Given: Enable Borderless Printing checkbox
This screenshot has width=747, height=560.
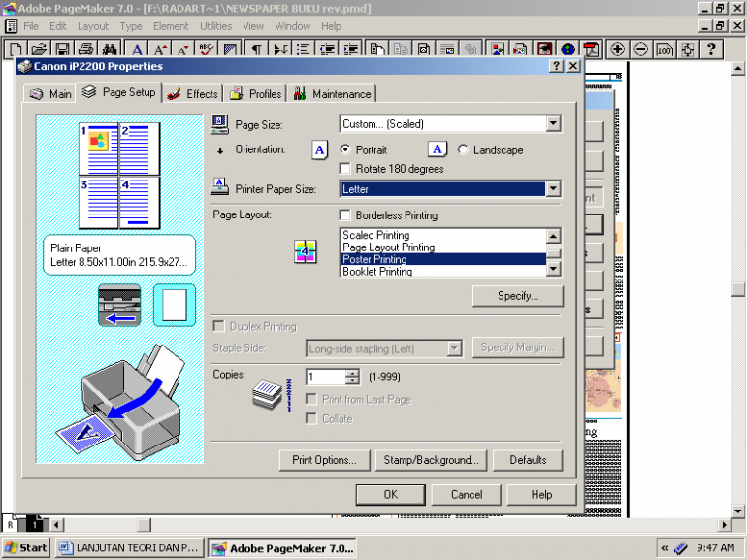Looking at the screenshot, I should [x=345, y=214].
